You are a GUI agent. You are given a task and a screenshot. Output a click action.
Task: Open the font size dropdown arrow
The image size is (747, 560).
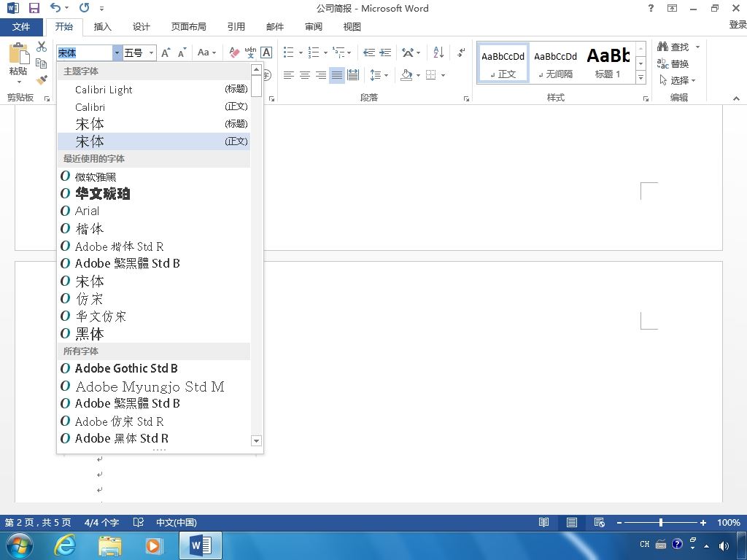(151, 52)
